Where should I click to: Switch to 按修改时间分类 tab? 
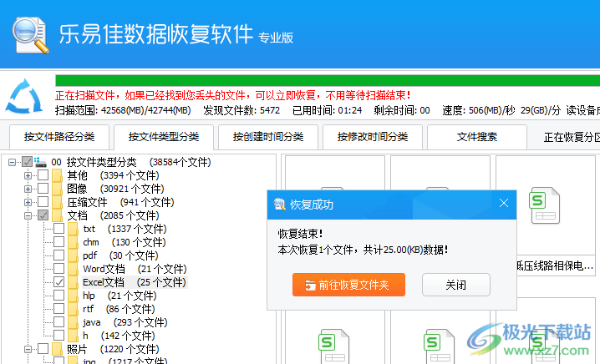(x=373, y=137)
